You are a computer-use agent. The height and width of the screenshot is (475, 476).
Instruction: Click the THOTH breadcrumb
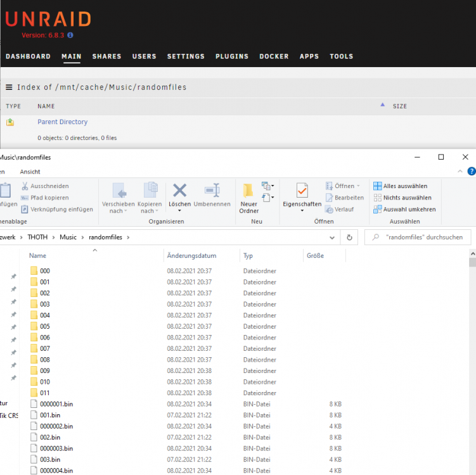coord(37,237)
